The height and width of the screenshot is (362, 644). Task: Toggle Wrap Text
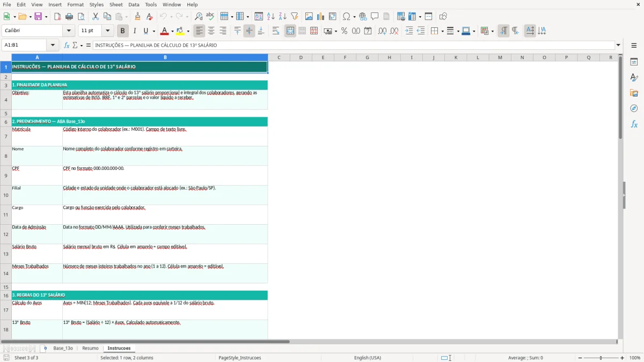point(276,31)
